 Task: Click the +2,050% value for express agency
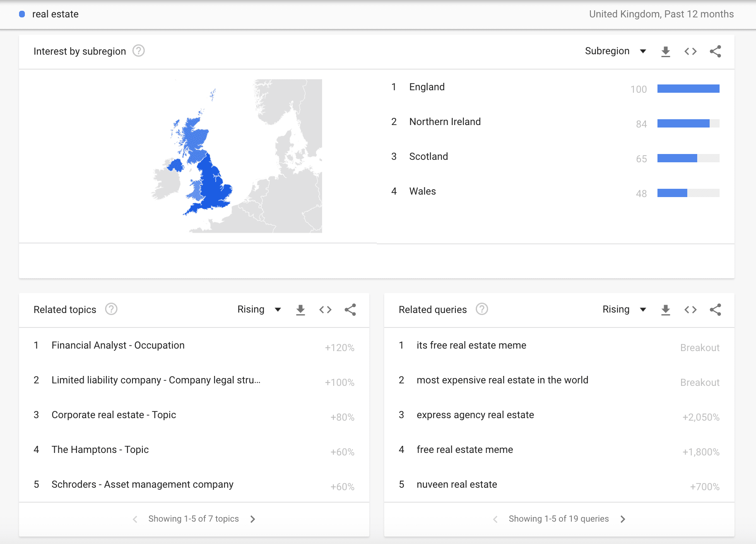point(701,417)
